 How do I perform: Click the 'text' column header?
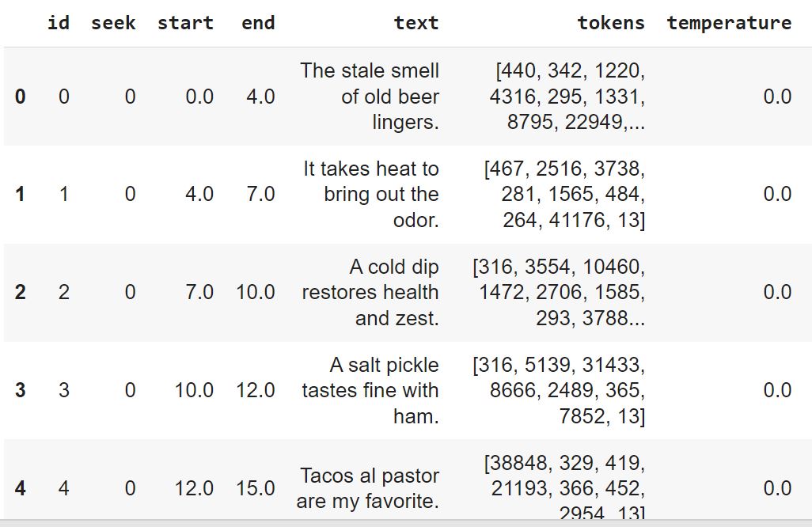[415, 23]
